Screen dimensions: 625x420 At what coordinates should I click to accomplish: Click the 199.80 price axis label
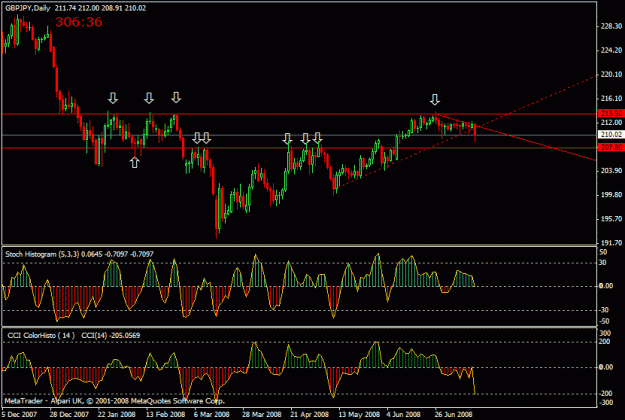611,194
